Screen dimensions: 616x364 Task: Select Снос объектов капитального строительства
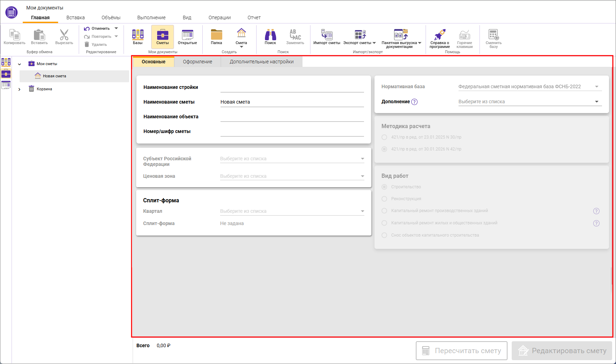(x=384, y=235)
